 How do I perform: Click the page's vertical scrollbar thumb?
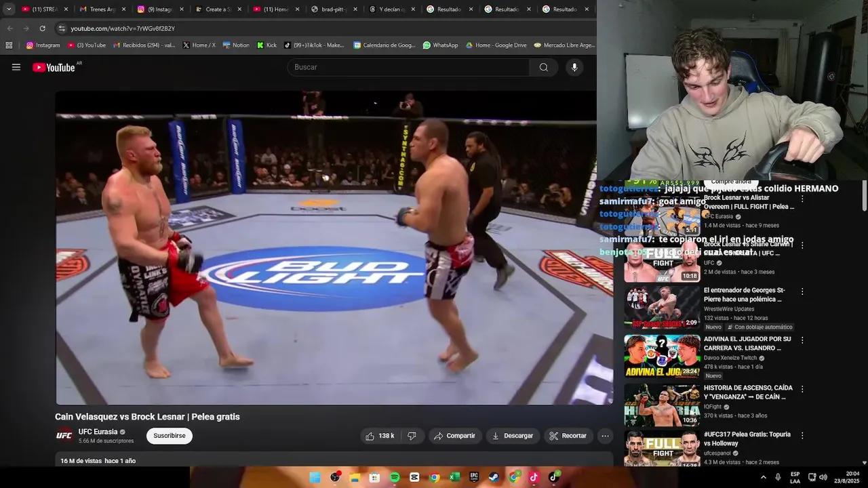click(864, 197)
